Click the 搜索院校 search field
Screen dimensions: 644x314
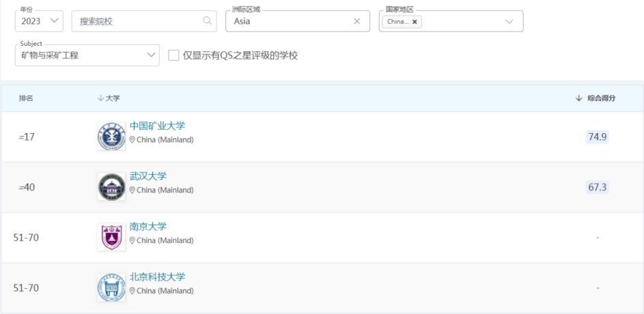137,21
